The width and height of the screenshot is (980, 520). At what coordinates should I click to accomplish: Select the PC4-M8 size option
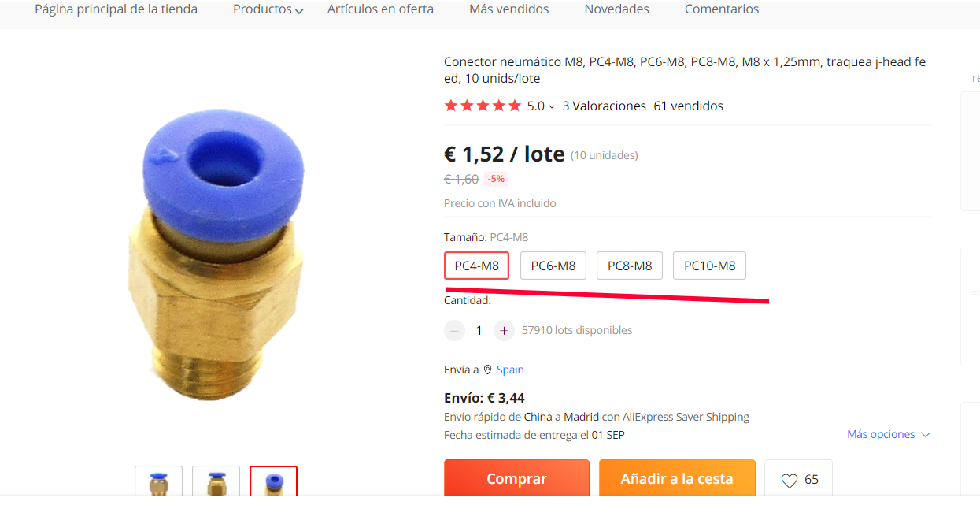476,266
